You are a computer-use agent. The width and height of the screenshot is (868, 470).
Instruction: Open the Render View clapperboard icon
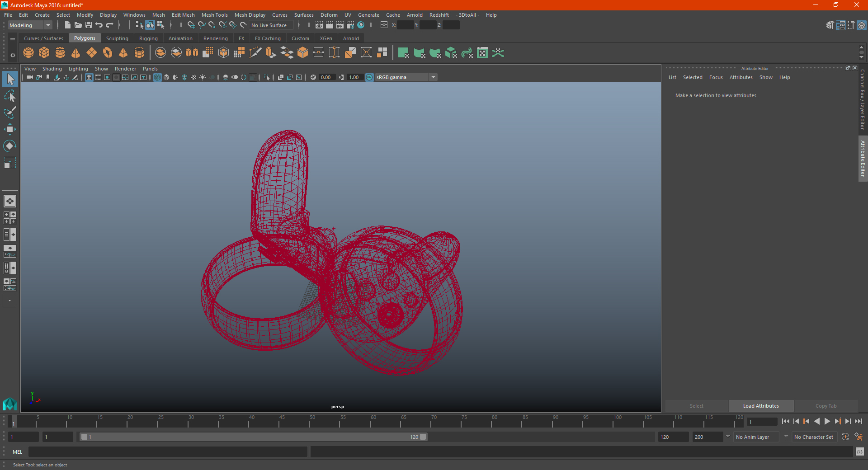click(x=319, y=25)
